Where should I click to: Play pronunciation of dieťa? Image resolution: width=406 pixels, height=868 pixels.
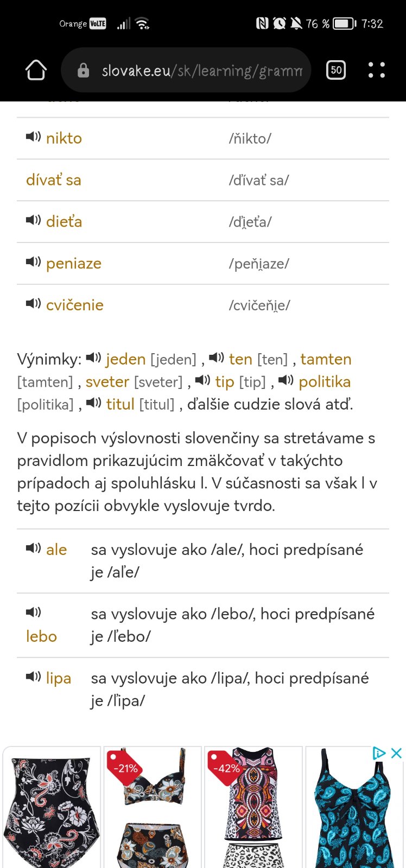(x=33, y=220)
